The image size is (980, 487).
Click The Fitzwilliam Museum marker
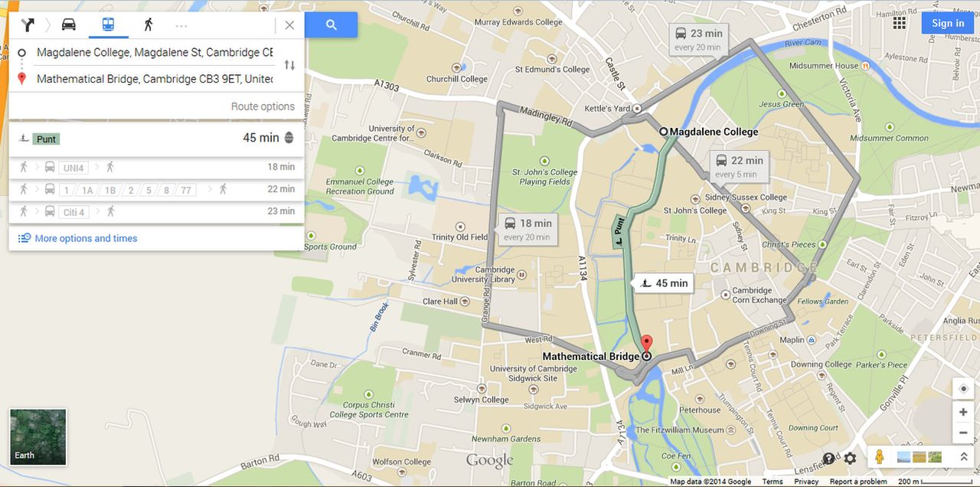[x=730, y=430]
